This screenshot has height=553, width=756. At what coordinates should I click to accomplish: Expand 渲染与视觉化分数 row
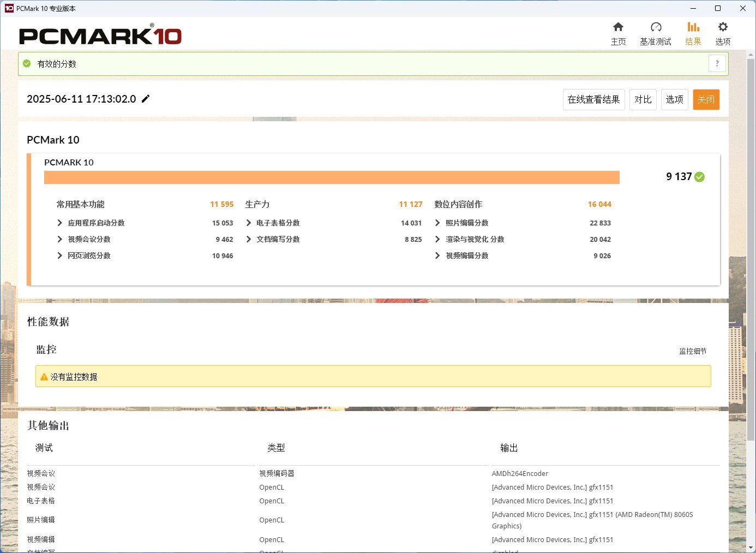point(437,239)
